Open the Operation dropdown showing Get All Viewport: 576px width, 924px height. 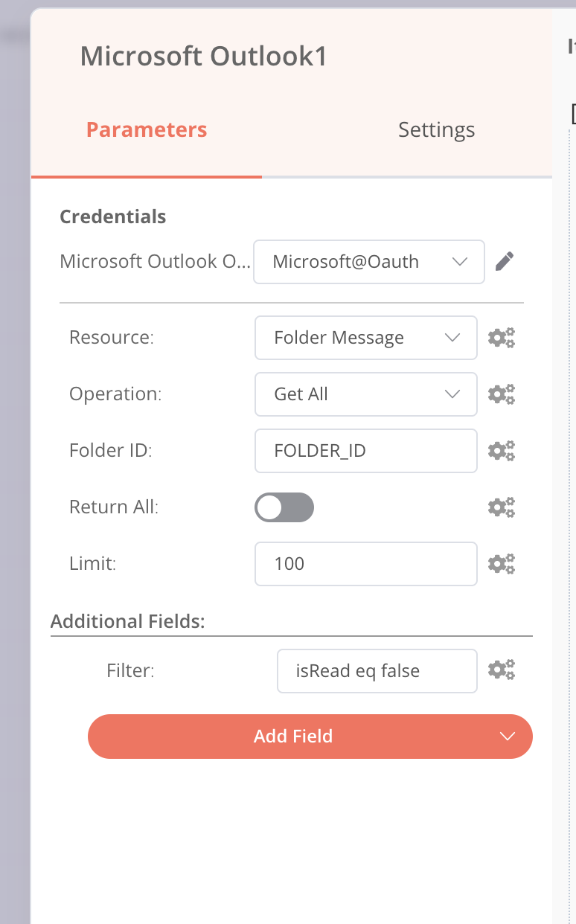(365, 394)
